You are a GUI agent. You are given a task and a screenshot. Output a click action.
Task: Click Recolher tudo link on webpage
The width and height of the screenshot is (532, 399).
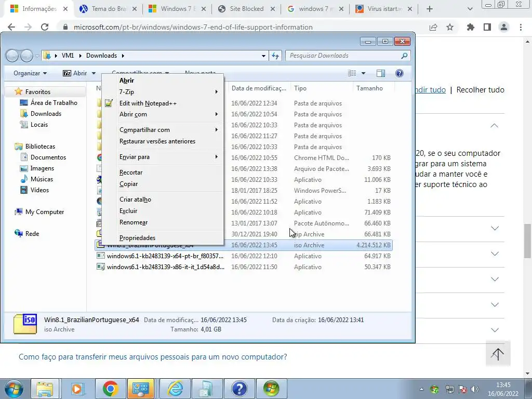[481, 90]
